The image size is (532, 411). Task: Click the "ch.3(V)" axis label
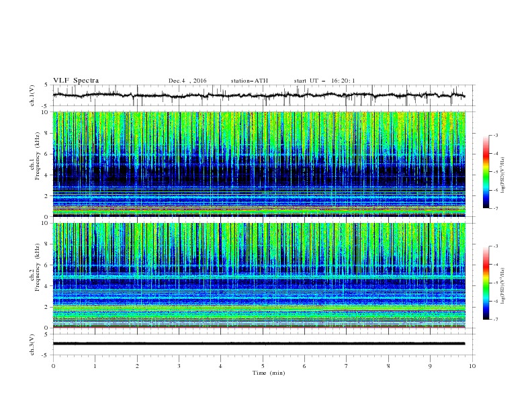32,345
